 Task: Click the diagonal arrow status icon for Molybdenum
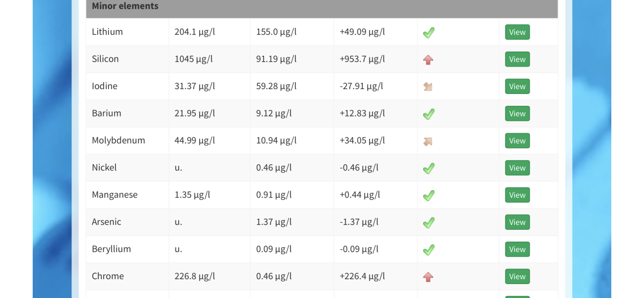coord(428,141)
